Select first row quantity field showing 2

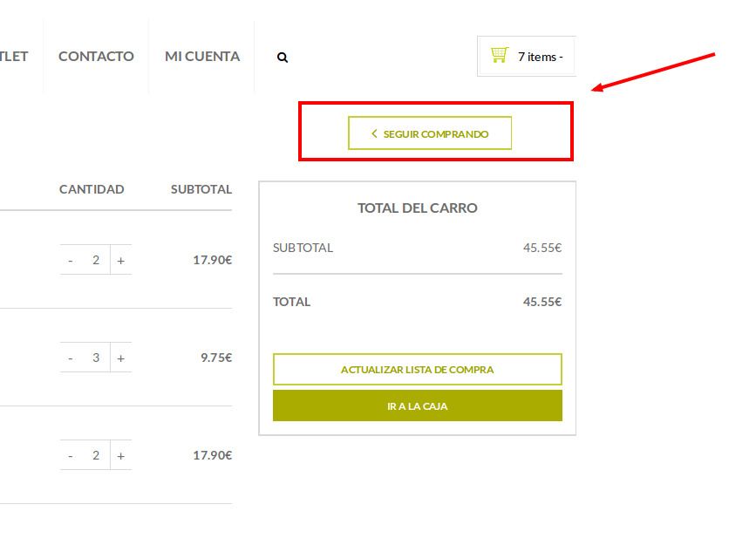point(96,260)
